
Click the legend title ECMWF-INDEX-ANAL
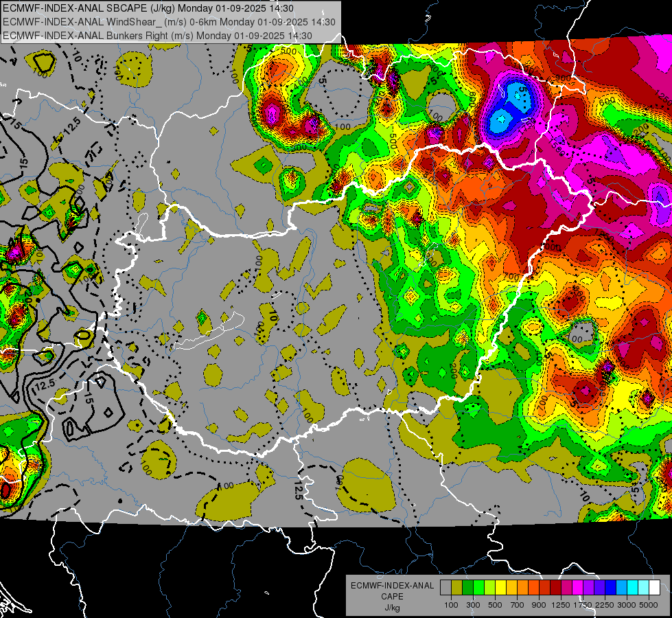click(392, 586)
